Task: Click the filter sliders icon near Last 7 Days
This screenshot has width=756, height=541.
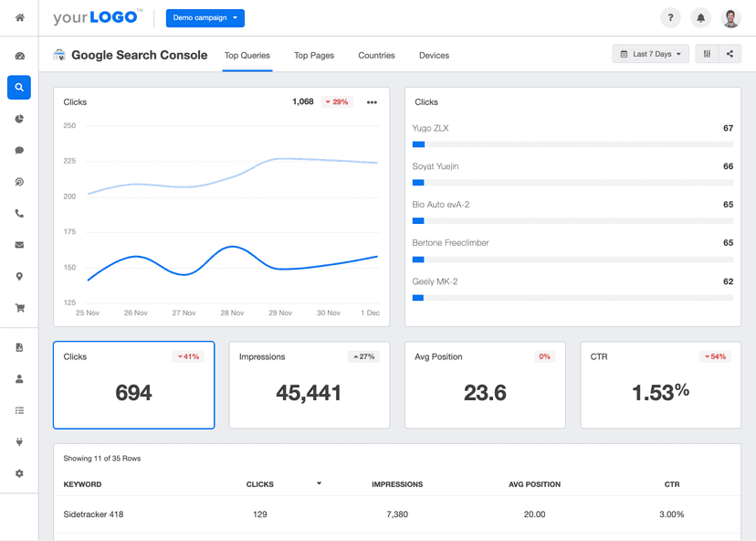Action: [706, 54]
